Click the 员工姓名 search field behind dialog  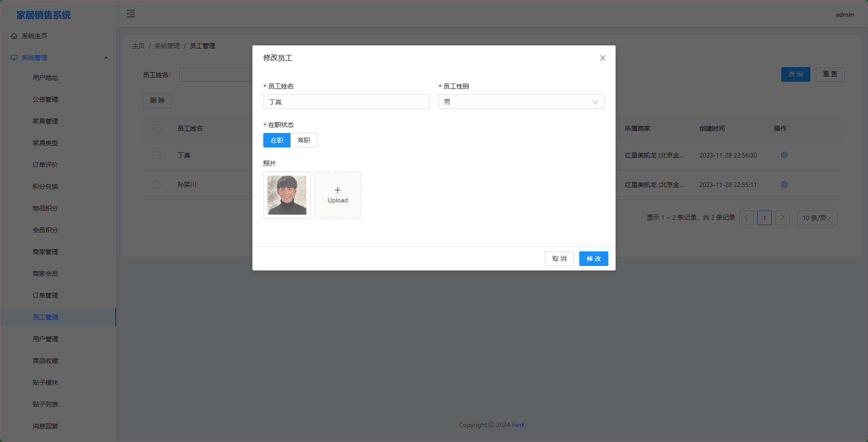click(216, 74)
